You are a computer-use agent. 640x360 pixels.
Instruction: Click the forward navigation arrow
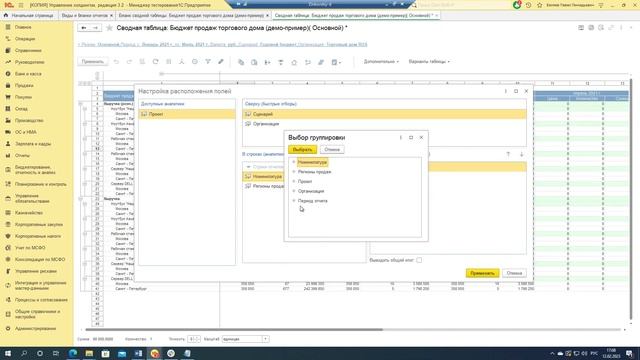(x=96, y=28)
